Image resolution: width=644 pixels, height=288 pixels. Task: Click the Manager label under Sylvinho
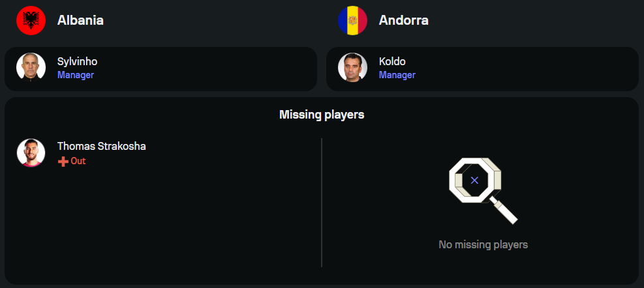click(76, 75)
